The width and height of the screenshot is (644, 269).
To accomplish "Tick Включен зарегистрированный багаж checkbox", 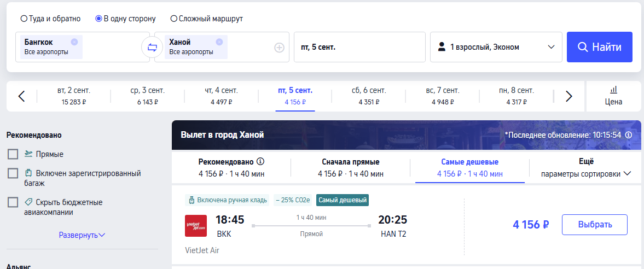I will (x=13, y=173).
